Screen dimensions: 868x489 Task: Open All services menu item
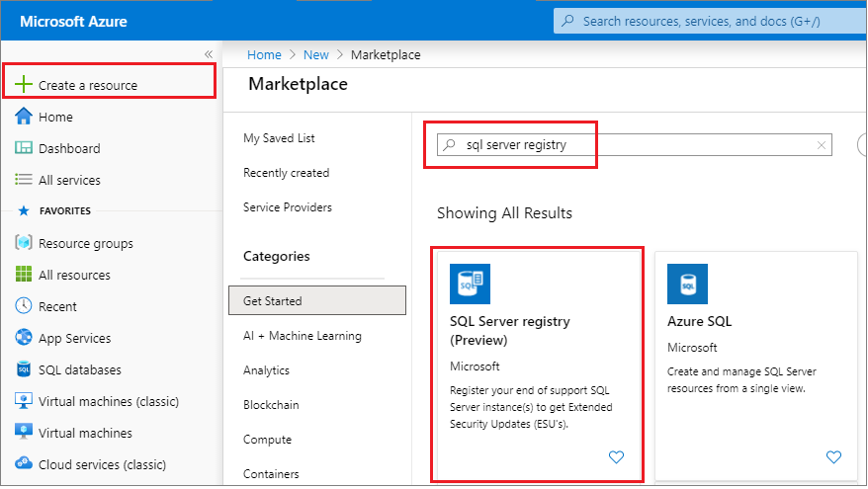click(69, 180)
